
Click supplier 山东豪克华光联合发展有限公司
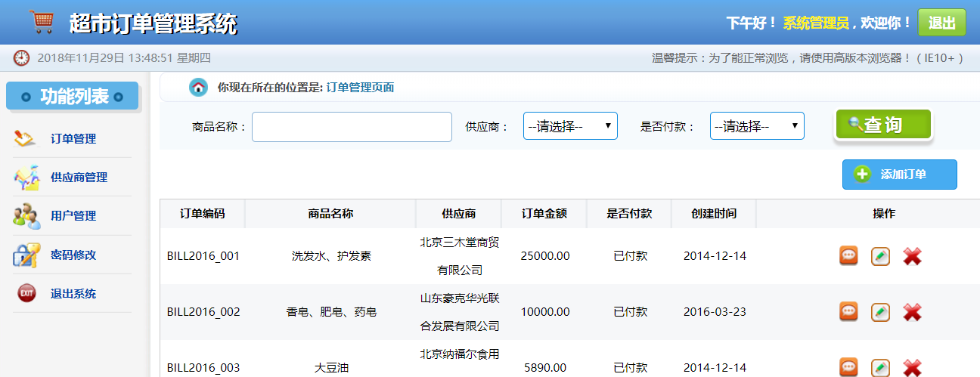(x=460, y=312)
